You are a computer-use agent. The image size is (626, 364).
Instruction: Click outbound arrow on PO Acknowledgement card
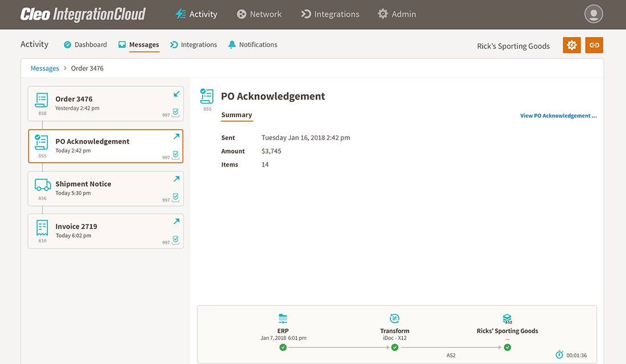[176, 136]
